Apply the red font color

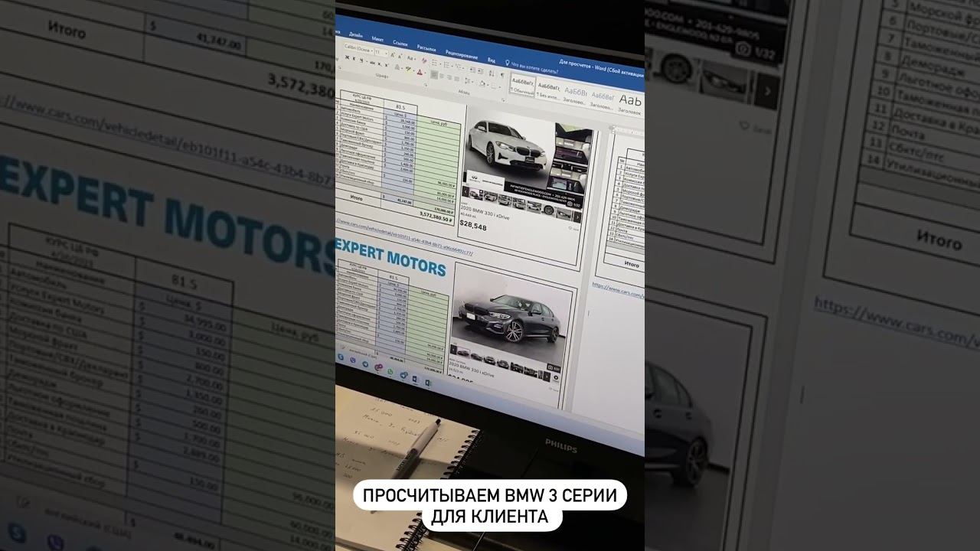point(418,72)
